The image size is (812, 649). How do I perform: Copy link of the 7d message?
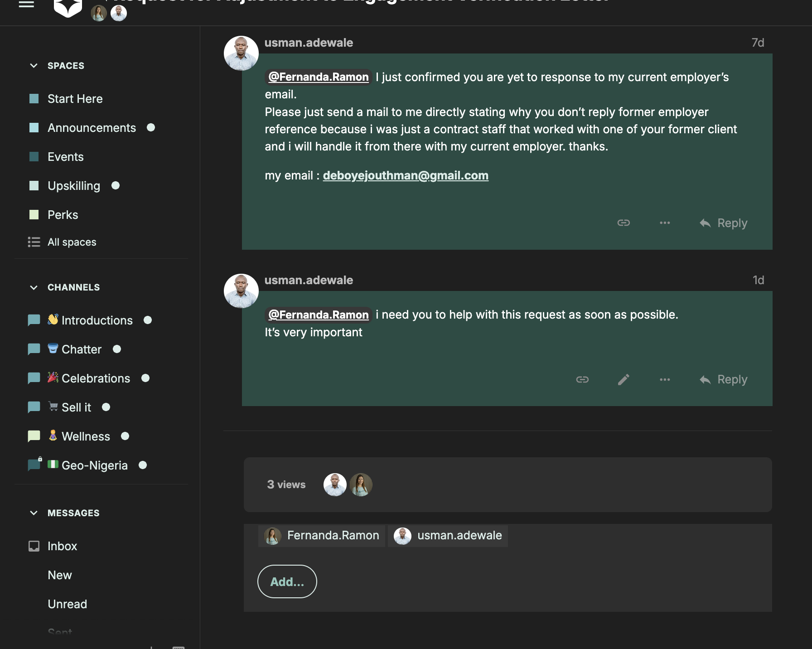click(623, 223)
